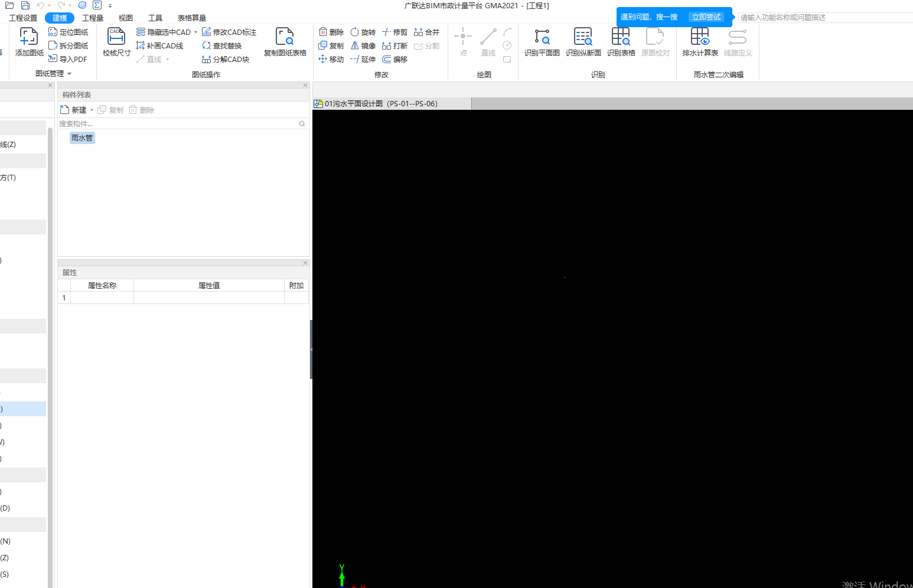Click row 1 in the properties table
Screen dimensions: 913x588
click(x=183, y=298)
